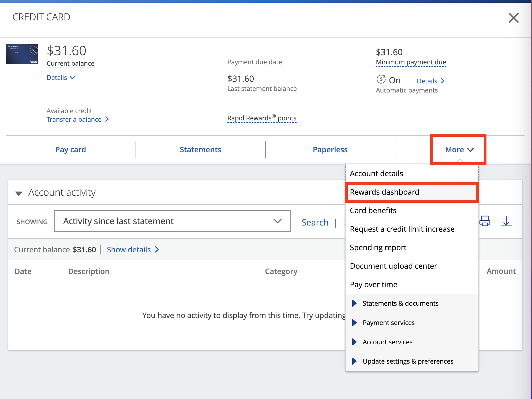Image resolution: width=532 pixels, height=399 pixels.
Task: Choose Pay over time option
Action: (x=412, y=285)
